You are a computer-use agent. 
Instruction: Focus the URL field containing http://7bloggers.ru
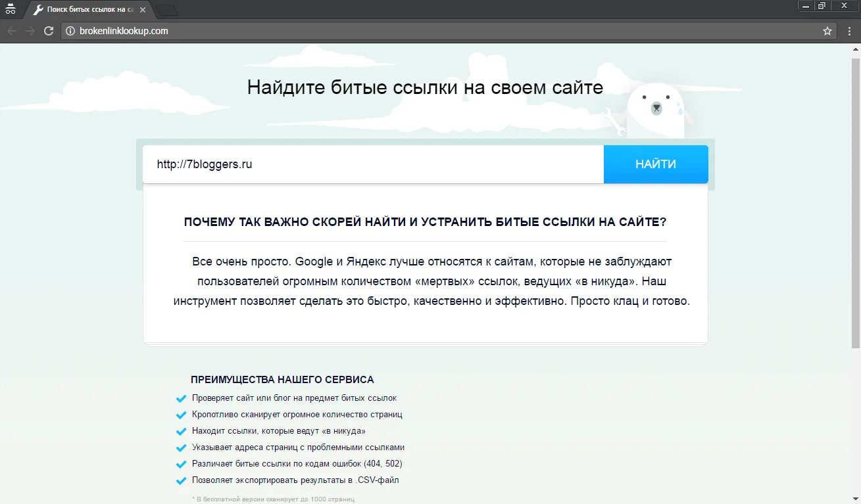click(373, 164)
